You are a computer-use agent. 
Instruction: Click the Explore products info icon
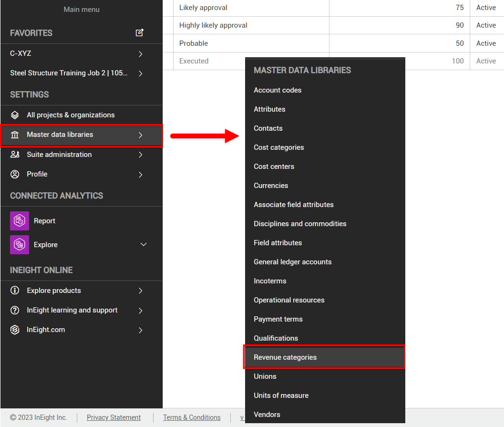click(x=15, y=291)
